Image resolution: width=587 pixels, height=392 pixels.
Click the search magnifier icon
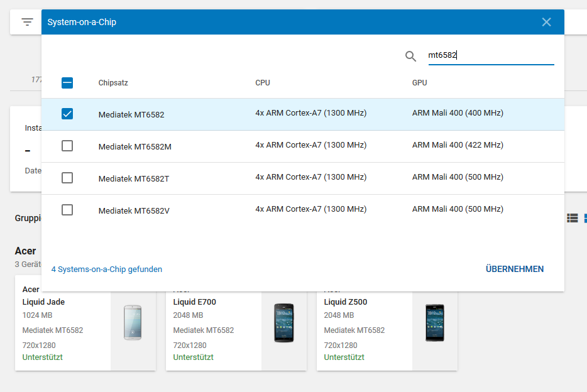(410, 56)
